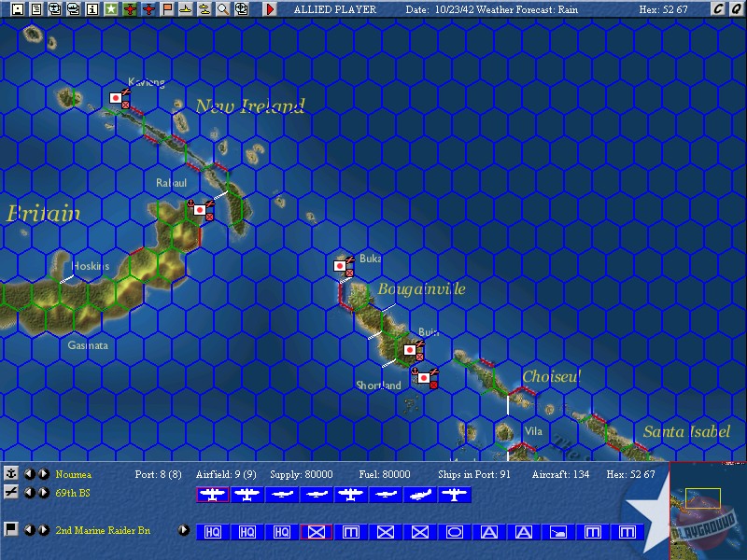Toggle the green-highlighted red aircraft display icon

[x=130, y=7]
